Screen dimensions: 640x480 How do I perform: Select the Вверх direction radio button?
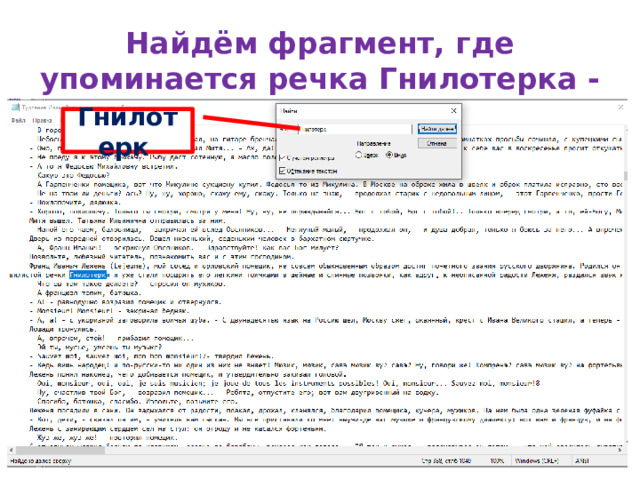[358, 155]
